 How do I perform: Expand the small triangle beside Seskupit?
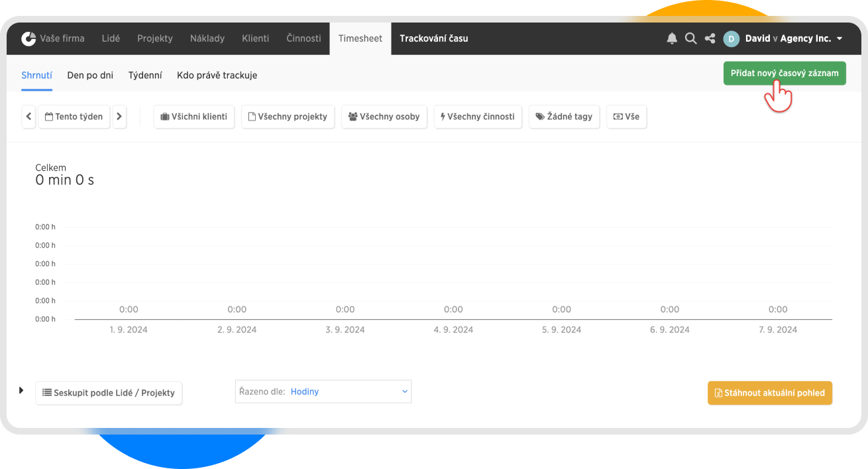click(x=21, y=391)
